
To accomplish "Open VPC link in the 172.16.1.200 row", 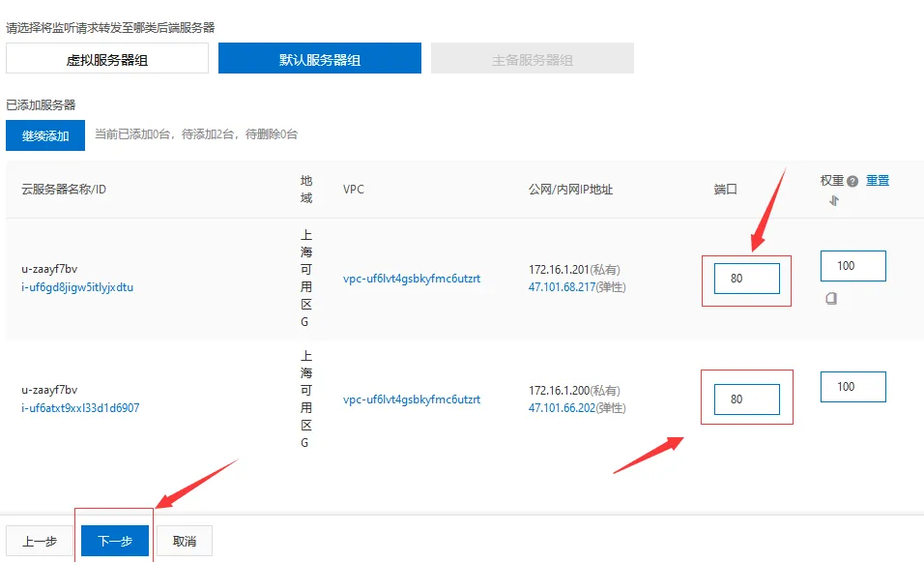I will coord(412,399).
